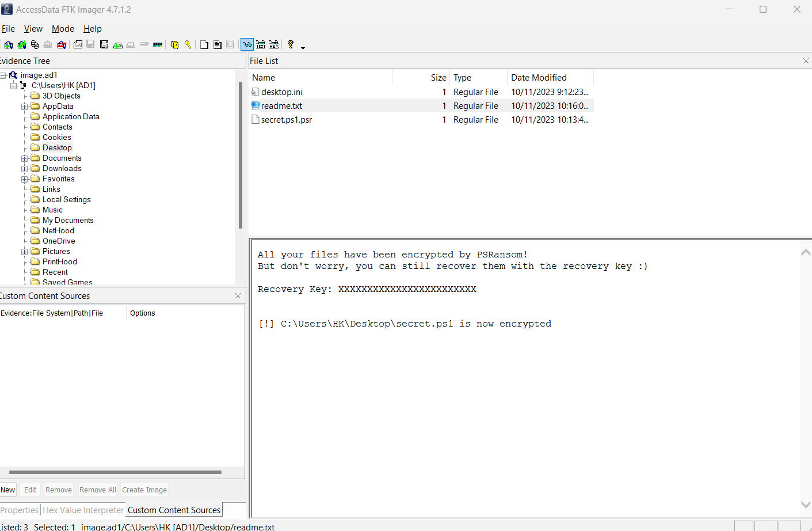Viewport: 812px width, 531px height.
Task: Click the Remove All Evidence Items icon
Action: click(62, 45)
